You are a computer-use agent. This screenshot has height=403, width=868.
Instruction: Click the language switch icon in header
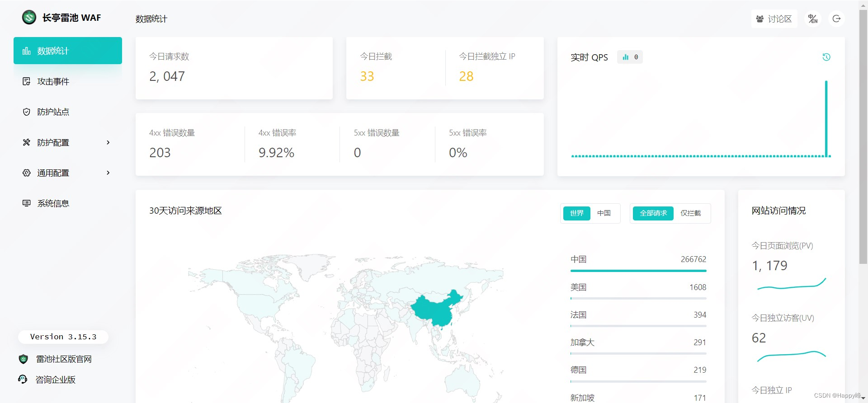coord(813,19)
